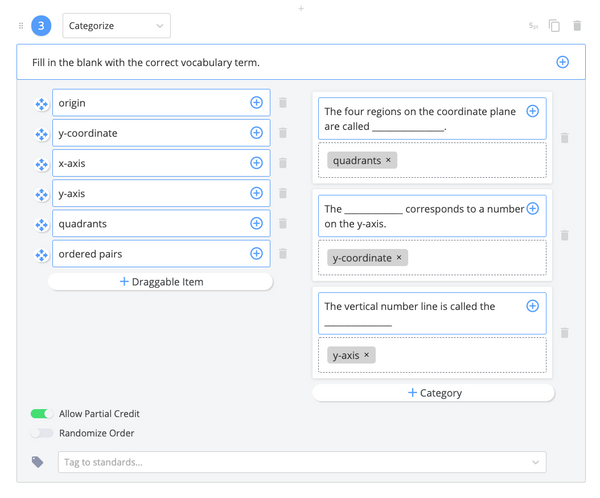The image size is (600, 498).
Task: Remove 'quadrants' chip from first category
Action: (388, 160)
